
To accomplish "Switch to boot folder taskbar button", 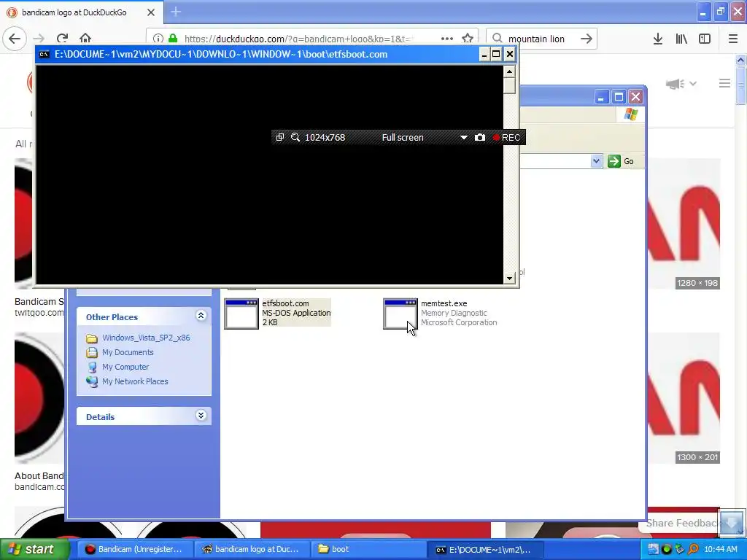I will (x=368, y=549).
